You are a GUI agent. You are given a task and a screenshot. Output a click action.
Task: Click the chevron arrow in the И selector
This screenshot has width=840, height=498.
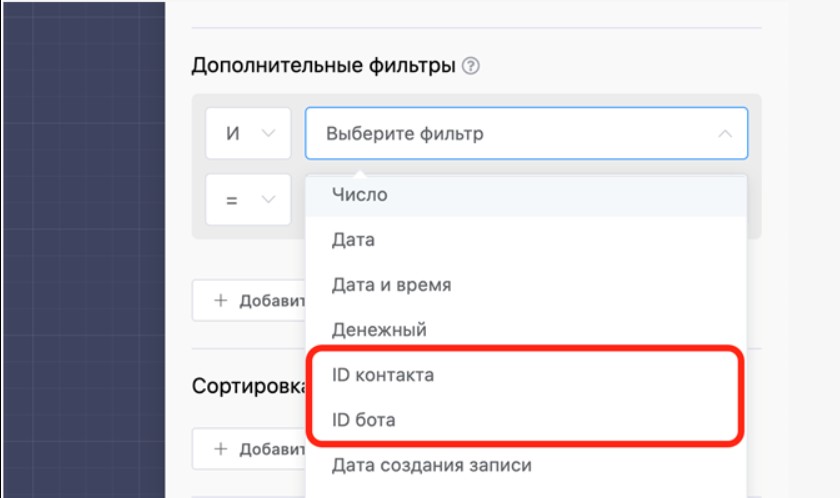click(268, 134)
